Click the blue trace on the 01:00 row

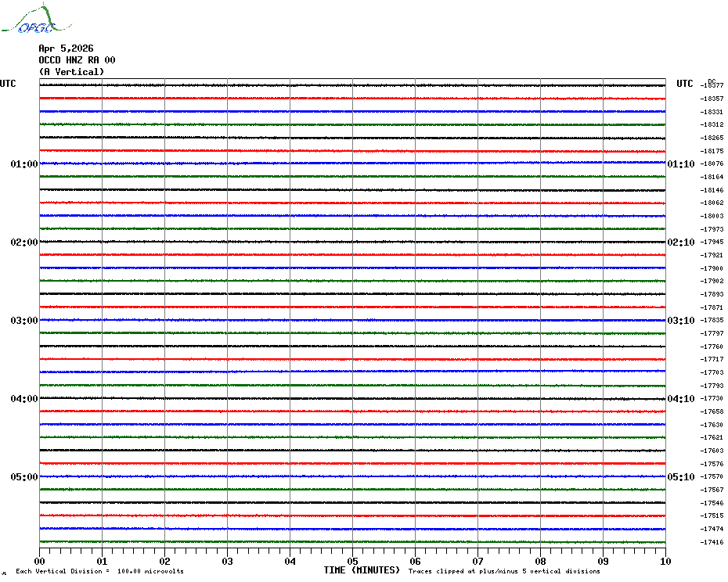[x=352, y=163]
